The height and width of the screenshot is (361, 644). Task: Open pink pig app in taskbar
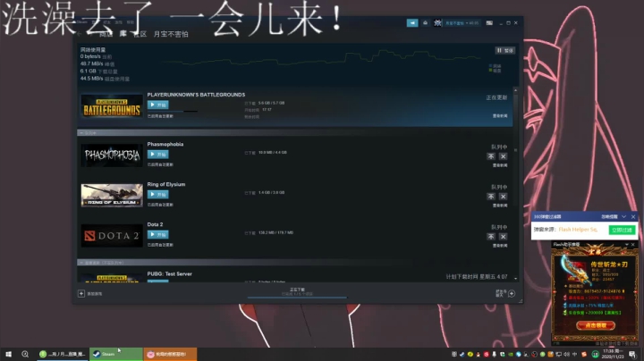click(x=171, y=354)
